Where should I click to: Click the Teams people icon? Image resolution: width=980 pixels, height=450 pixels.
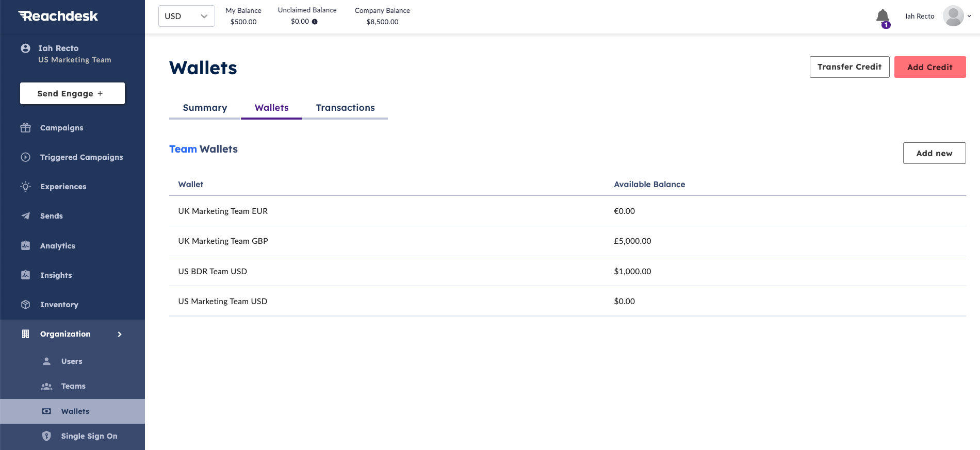46,386
